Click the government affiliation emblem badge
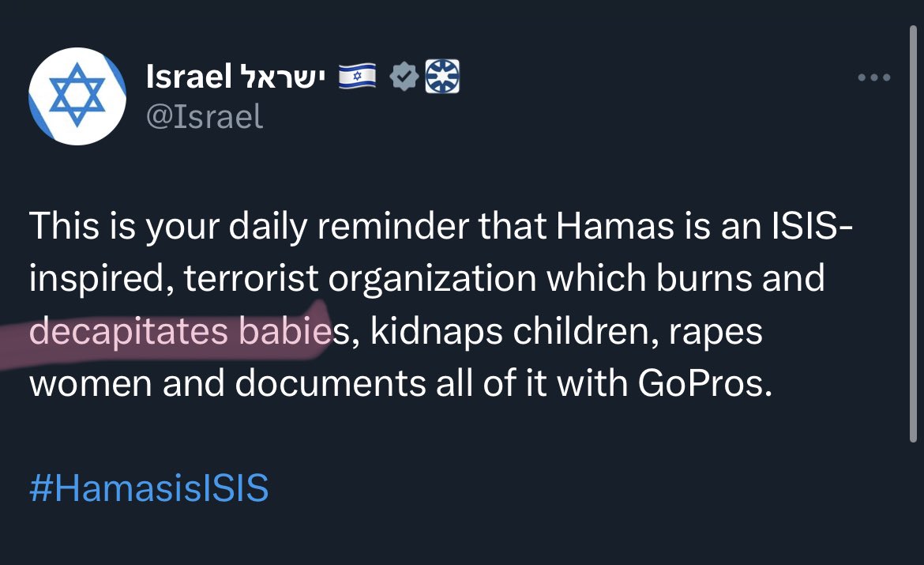 [442, 77]
